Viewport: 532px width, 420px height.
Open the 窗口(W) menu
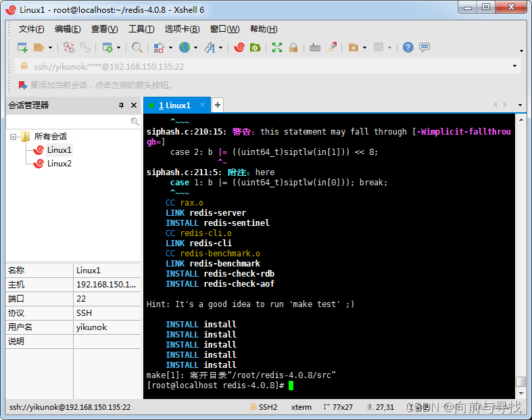[x=224, y=29]
